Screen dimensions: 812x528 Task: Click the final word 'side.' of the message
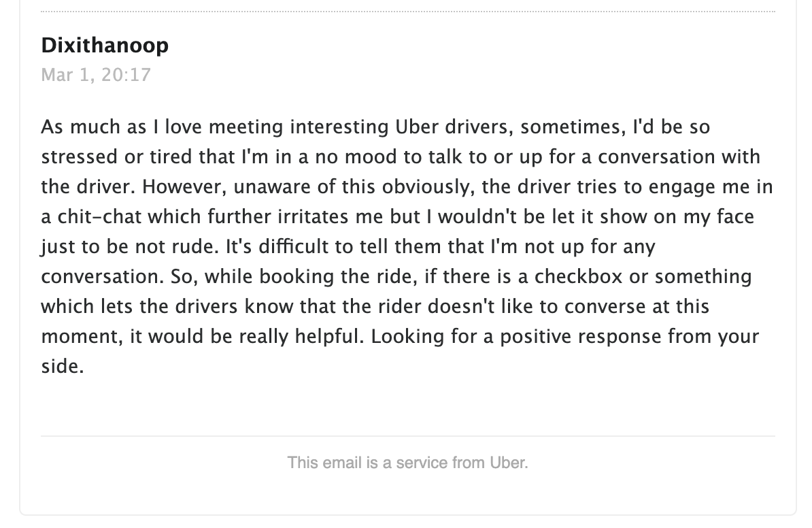click(62, 366)
